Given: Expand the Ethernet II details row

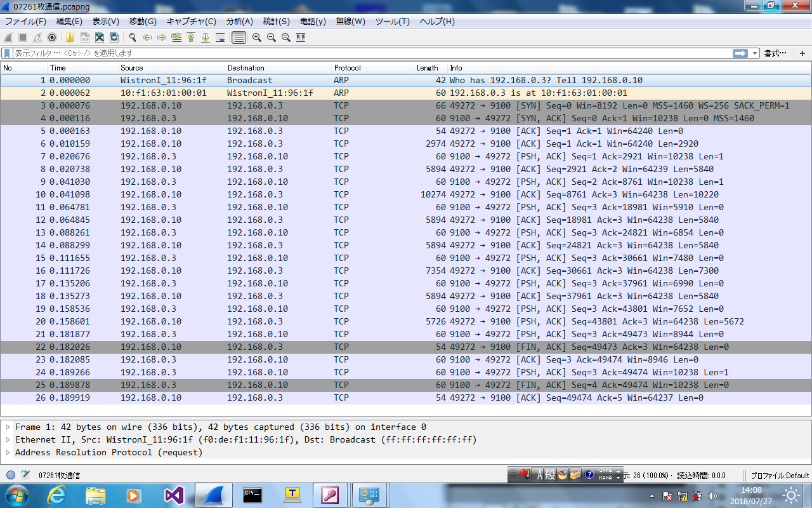Looking at the screenshot, I should click(x=8, y=439).
